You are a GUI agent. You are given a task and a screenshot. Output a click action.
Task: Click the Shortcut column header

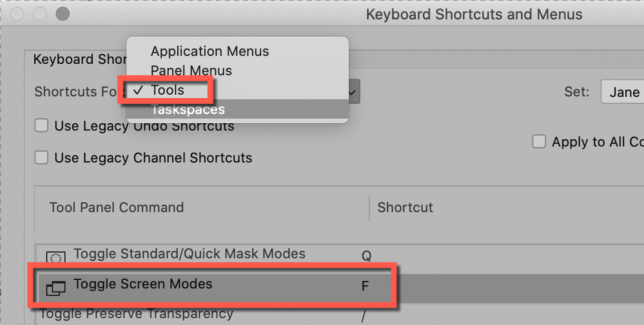click(x=405, y=208)
